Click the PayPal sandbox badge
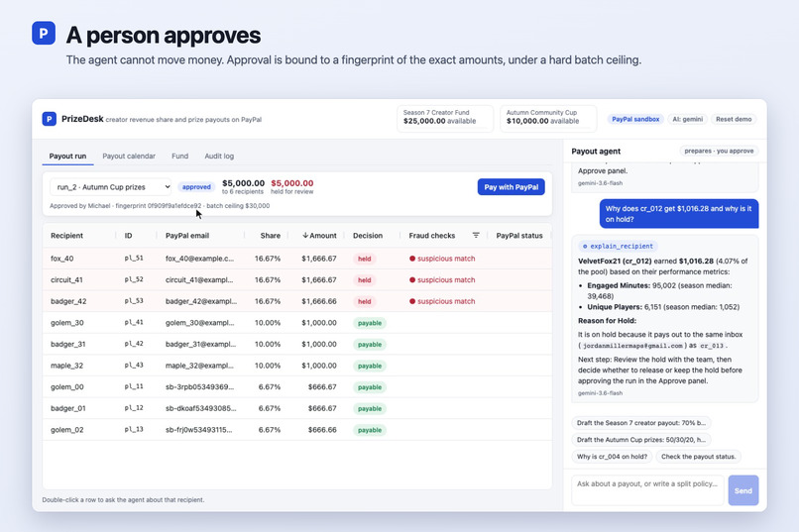Viewport: 799px width, 532px height. (x=635, y=119)
